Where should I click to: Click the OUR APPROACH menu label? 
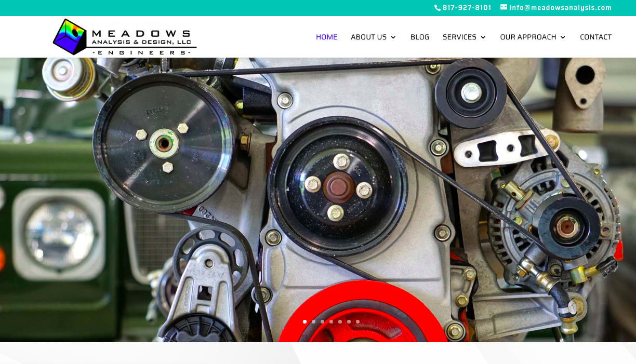(x=528, y=37)
